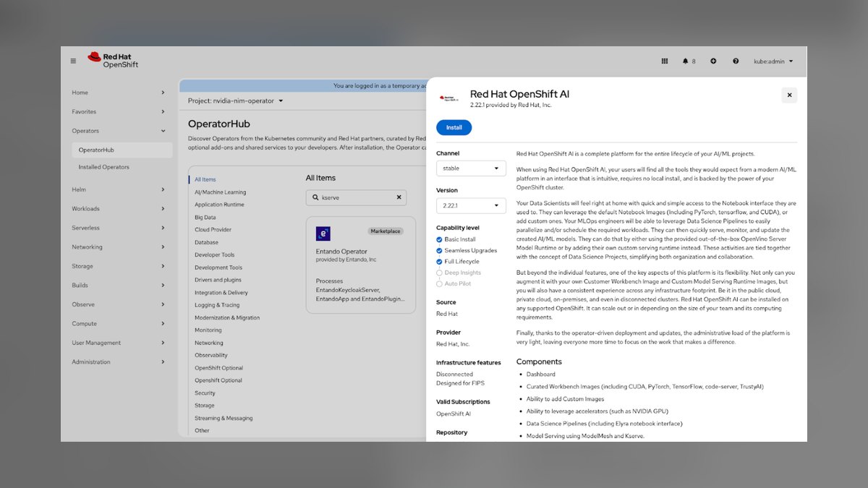The image size is (868, 488).
Task: Clear the kserve search field
Action: tap(399, 197)
